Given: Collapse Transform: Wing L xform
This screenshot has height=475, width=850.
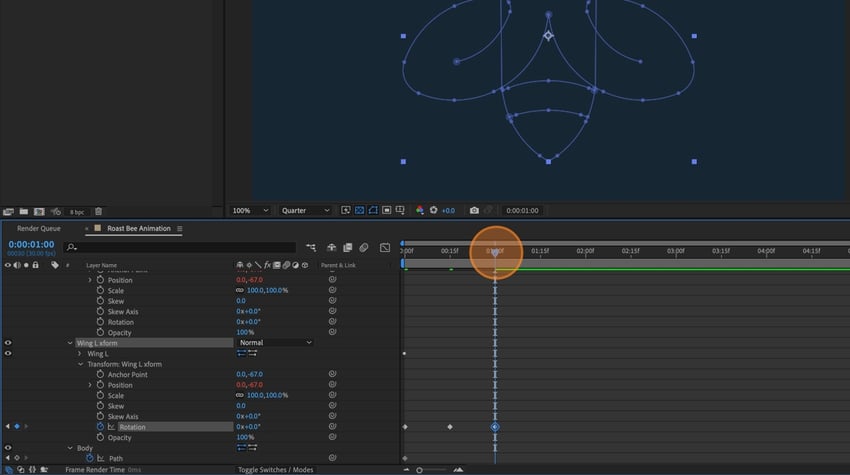Looking at the screenshot, I should (80, 364).
